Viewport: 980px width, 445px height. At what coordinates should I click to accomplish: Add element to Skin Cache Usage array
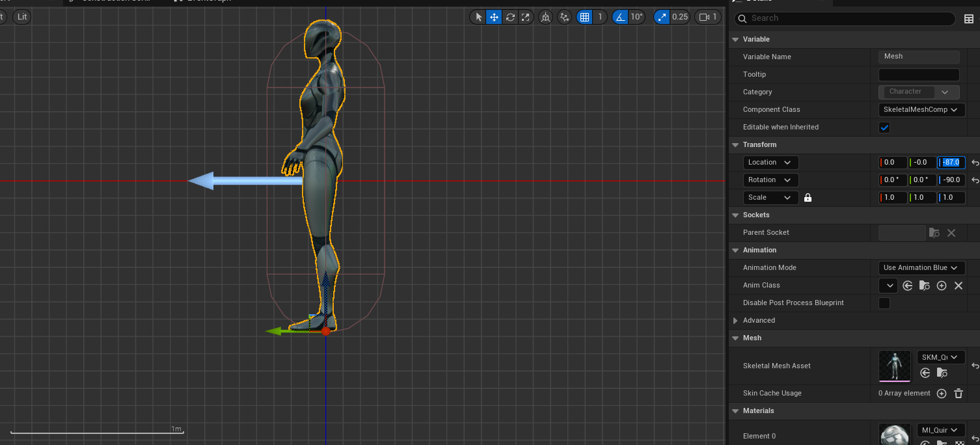941,393
